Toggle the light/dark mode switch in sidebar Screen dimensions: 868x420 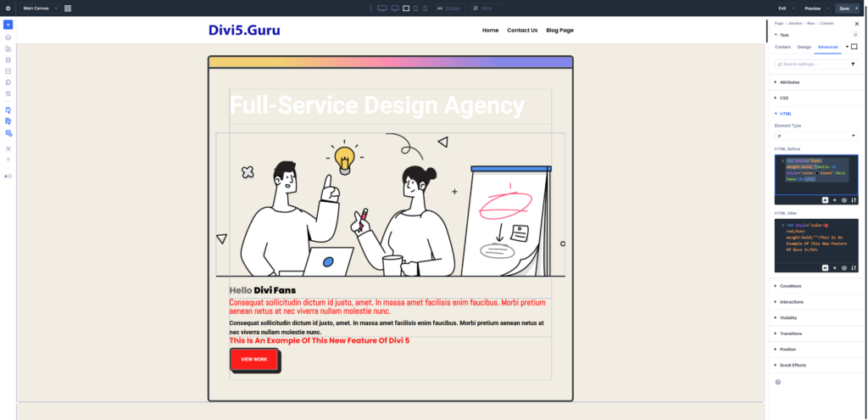tap(8, 176)
